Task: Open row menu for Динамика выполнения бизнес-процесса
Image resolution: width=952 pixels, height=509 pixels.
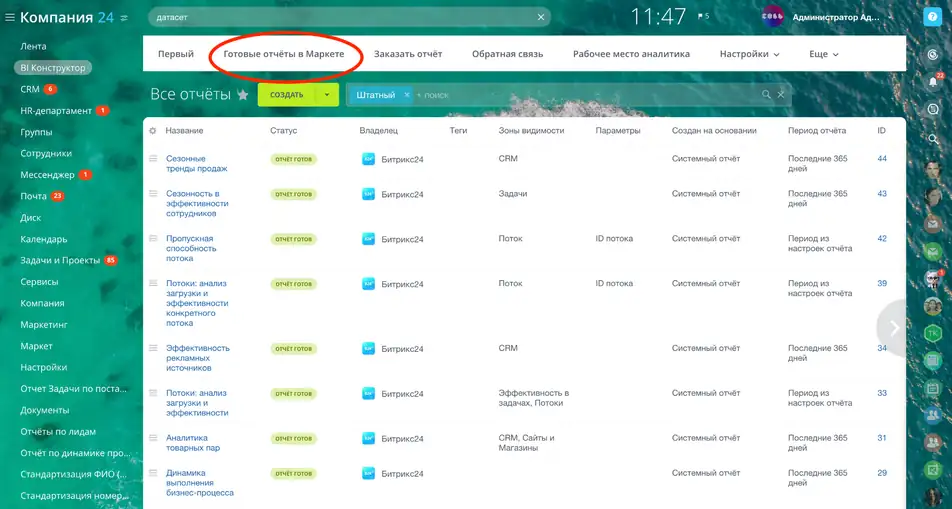Action: coord(153,473)
